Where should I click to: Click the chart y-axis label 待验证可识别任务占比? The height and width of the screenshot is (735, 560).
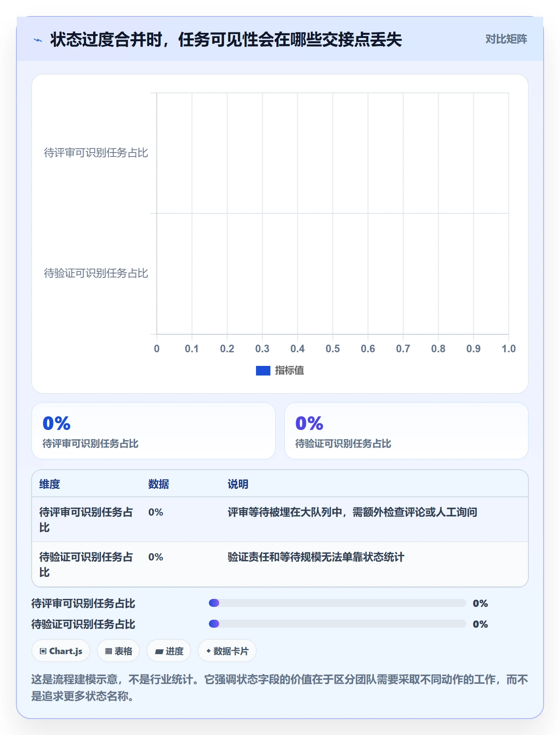(x=96, y=273)
